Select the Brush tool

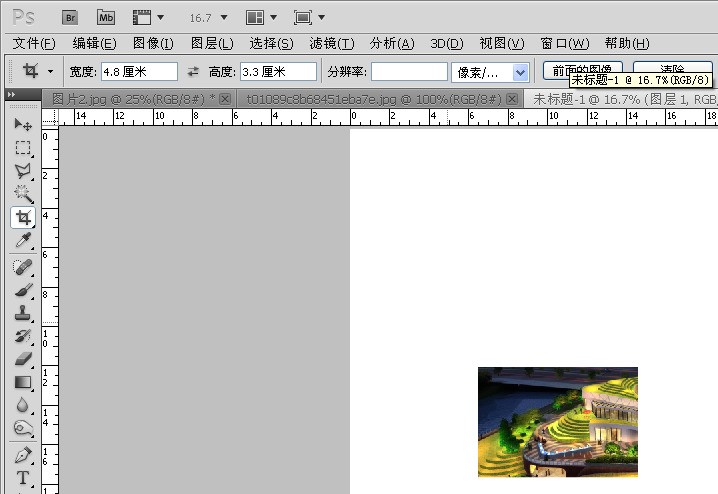coord(23,290)
